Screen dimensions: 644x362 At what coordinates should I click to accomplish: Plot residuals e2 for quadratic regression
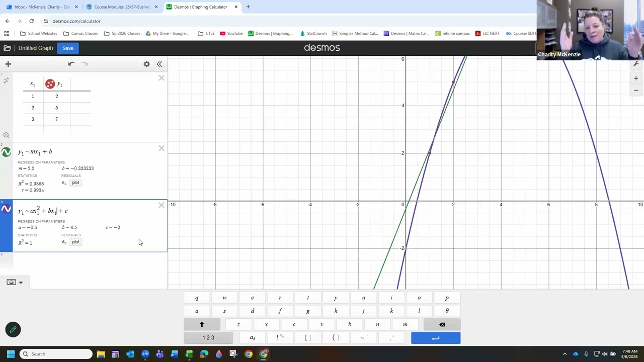[x=75, y=242]
